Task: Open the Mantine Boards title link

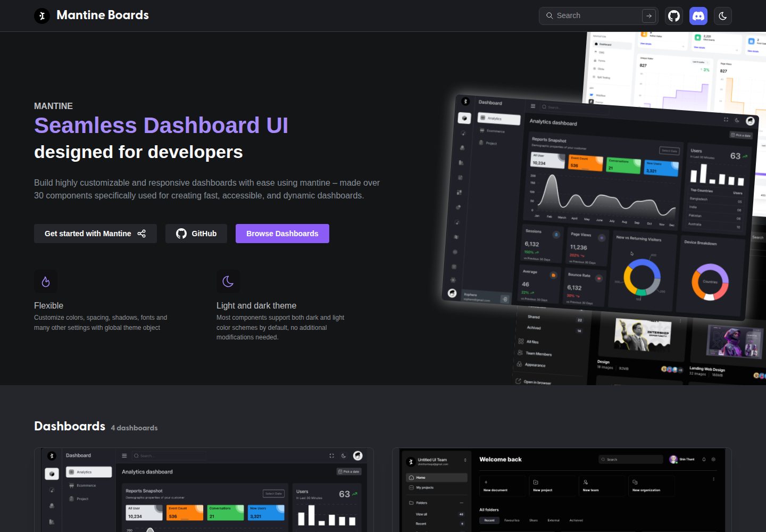Action: [103, 15]
